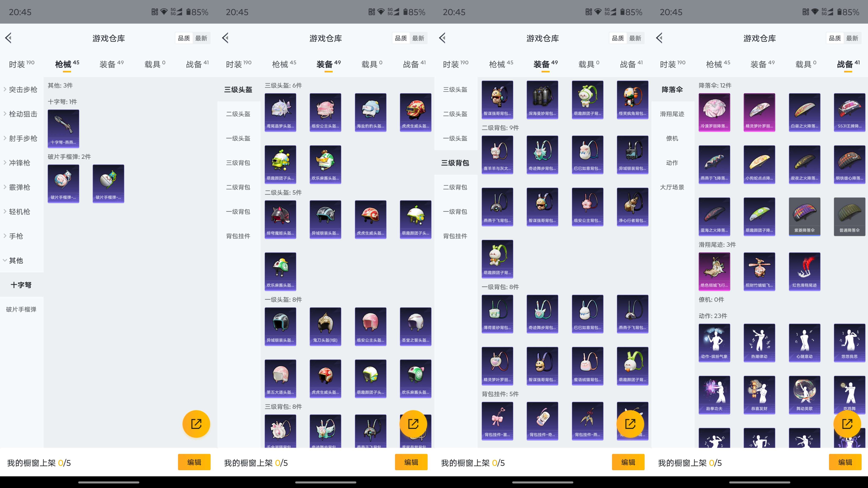
Task: Open the 净心行者背包 backpack item
Action: point(633,207)
